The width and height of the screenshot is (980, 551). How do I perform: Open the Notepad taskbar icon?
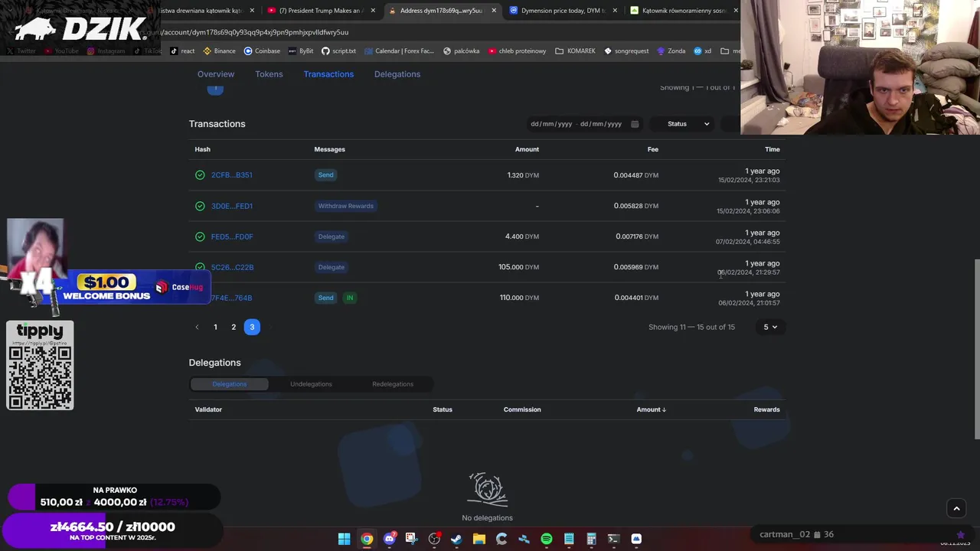569,539
